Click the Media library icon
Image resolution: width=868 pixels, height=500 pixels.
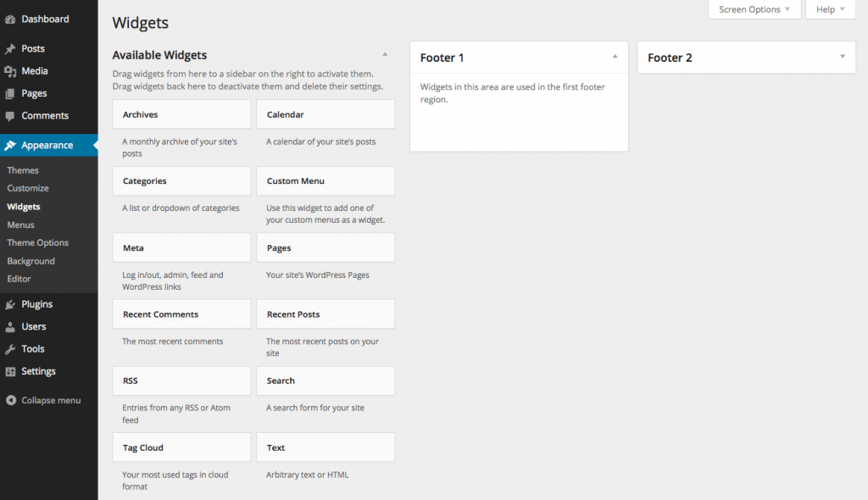pos(10,71)
